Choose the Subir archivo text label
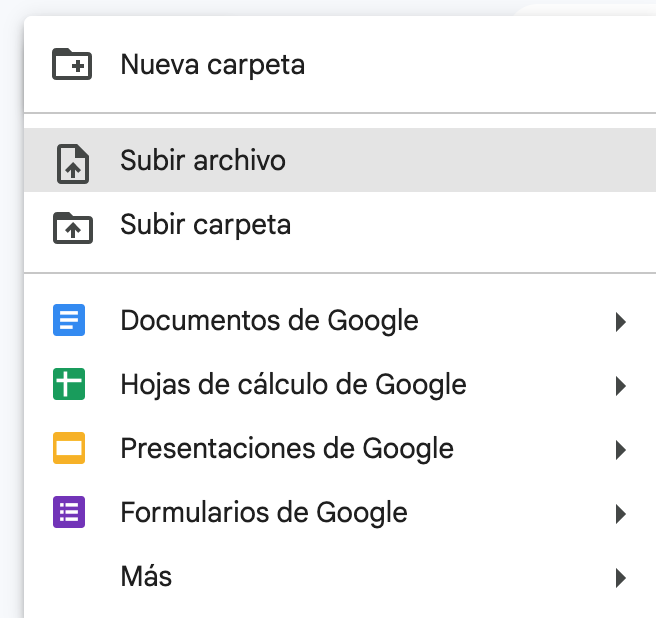Viewport: 656px width, 618px height. click(202, 160)
